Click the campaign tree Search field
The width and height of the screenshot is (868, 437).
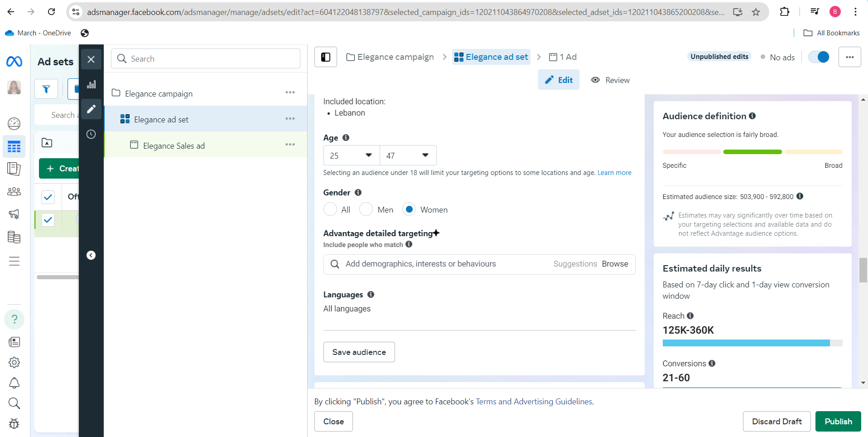point(206,58)
